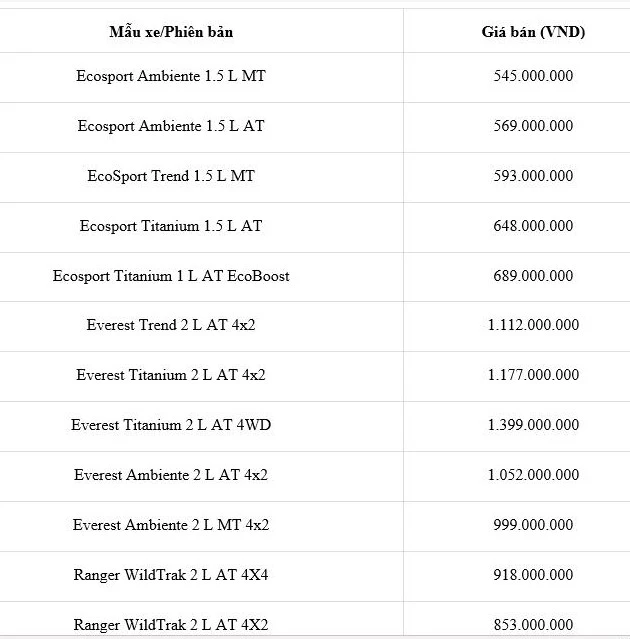Click the 1.112.000.000 price cell
This screenshot has width=630, height=639.
click(x=533, y=326)
